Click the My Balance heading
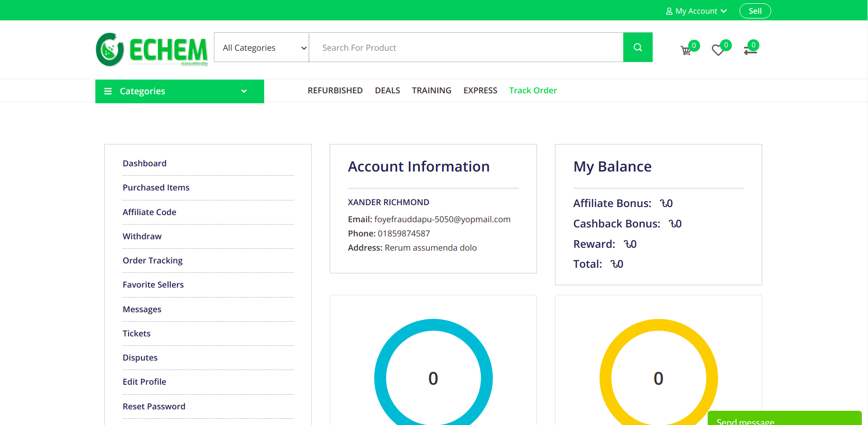The image size is (868, 425). point(612,167)
